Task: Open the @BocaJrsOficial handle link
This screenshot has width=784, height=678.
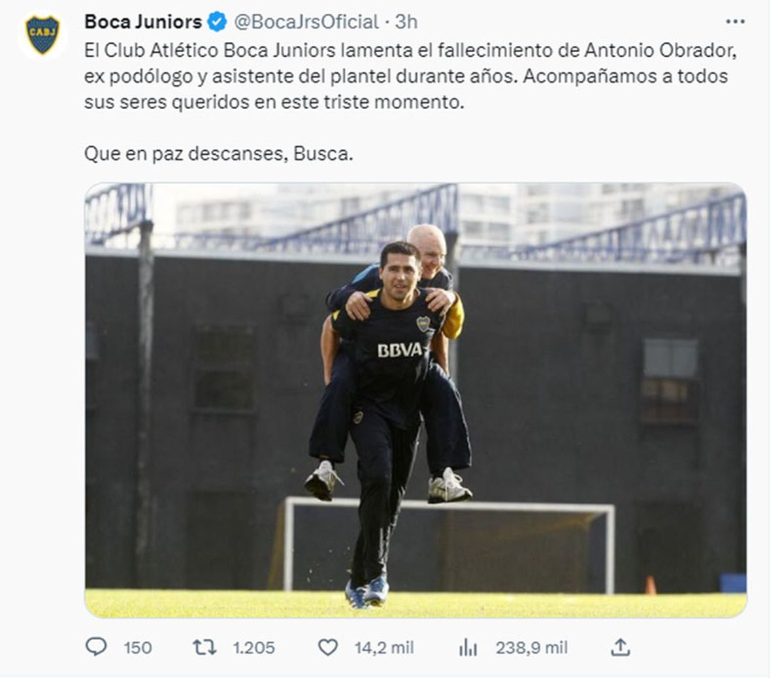Action: click(x=306, y=22)
